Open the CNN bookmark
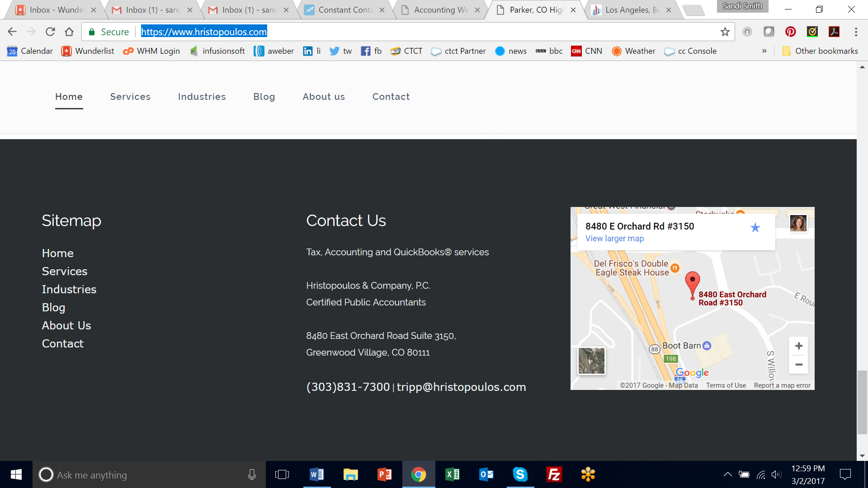This screenshot has height=488, width=868. pos(587,51)
